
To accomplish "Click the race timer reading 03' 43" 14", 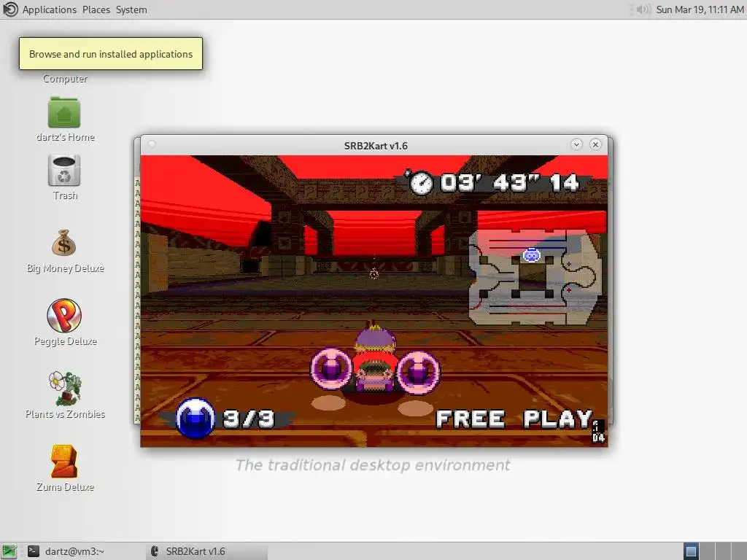I will (x=509, y=182).
